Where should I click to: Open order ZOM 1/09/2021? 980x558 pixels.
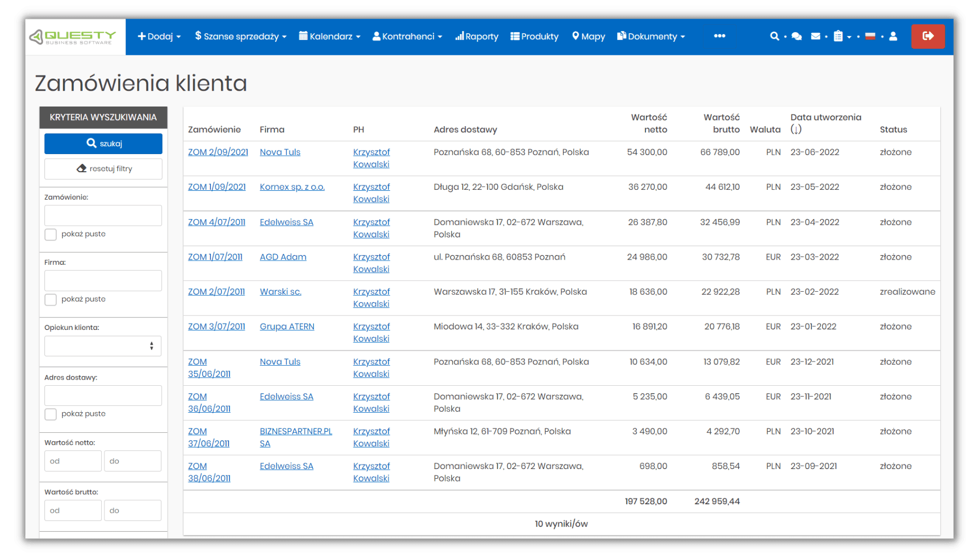coord(217,187)
